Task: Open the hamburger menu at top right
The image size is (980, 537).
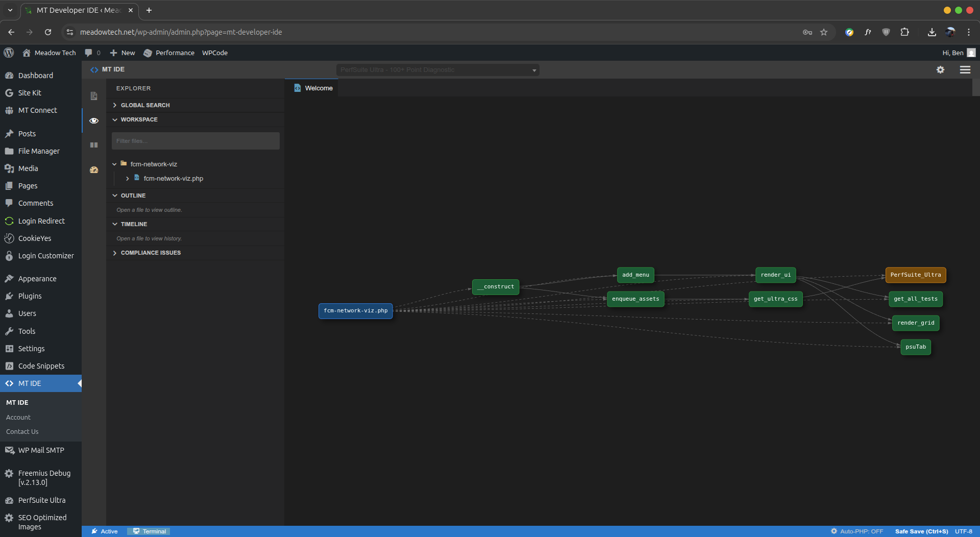Action: tap(965, 70)
